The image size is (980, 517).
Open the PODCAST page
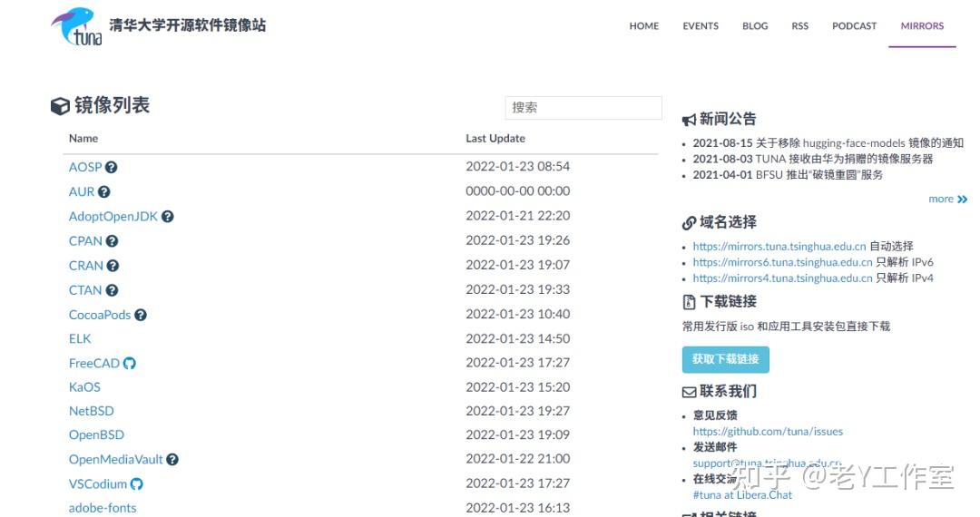[855, 26]
